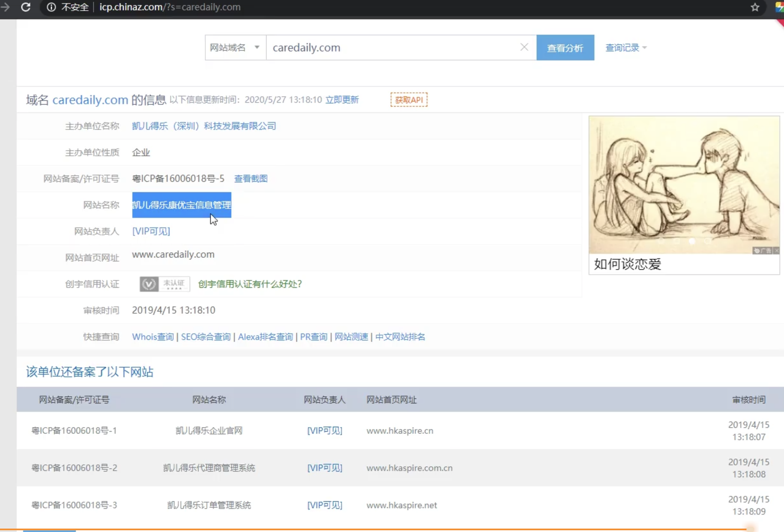Click the 如何谈恋爱 ad caption

point(628,264)
